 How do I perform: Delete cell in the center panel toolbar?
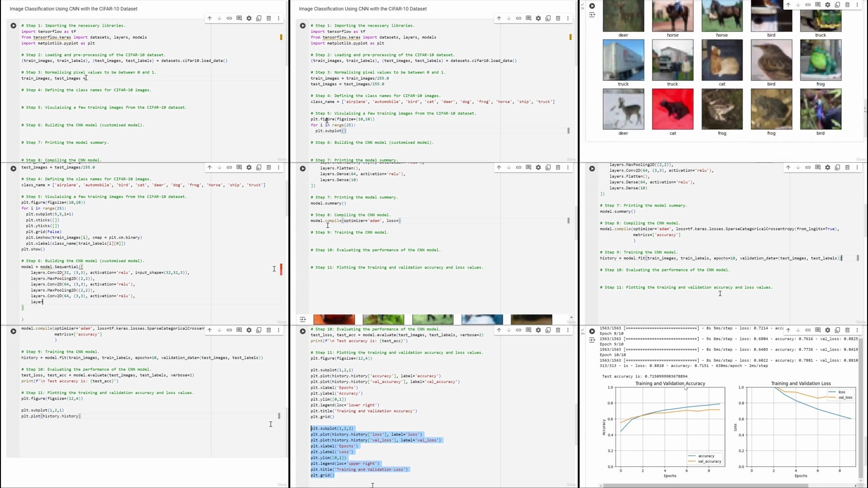[558, 167]
